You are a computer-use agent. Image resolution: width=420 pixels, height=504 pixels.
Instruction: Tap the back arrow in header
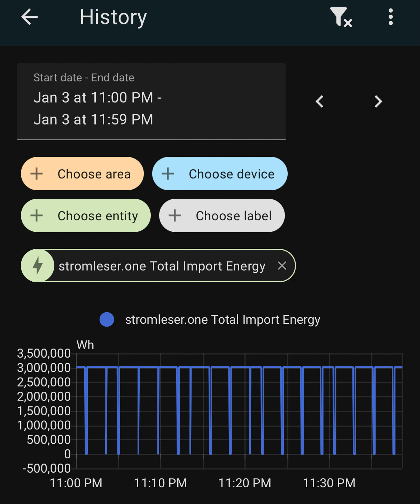(29, 17)
